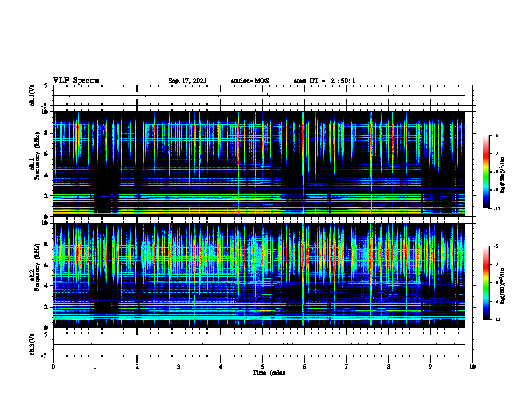This screenshot has width=532, height=411.
Task: Click the "station=MOS" header label
Action: [x=250, y=81]
